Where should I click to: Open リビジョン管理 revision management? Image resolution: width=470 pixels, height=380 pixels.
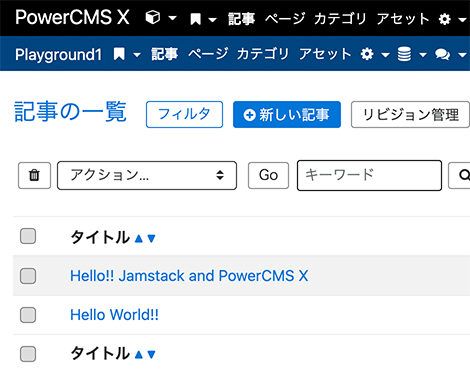(410, 114)
